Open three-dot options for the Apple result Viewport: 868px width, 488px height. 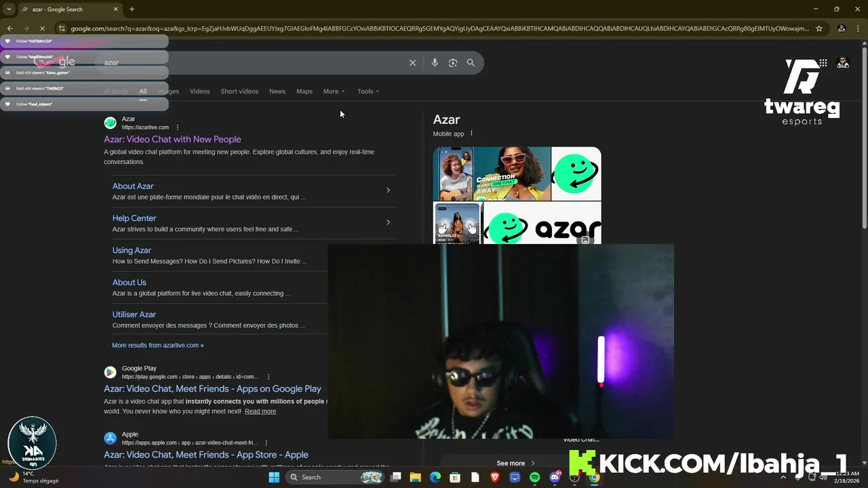[266, 443]
